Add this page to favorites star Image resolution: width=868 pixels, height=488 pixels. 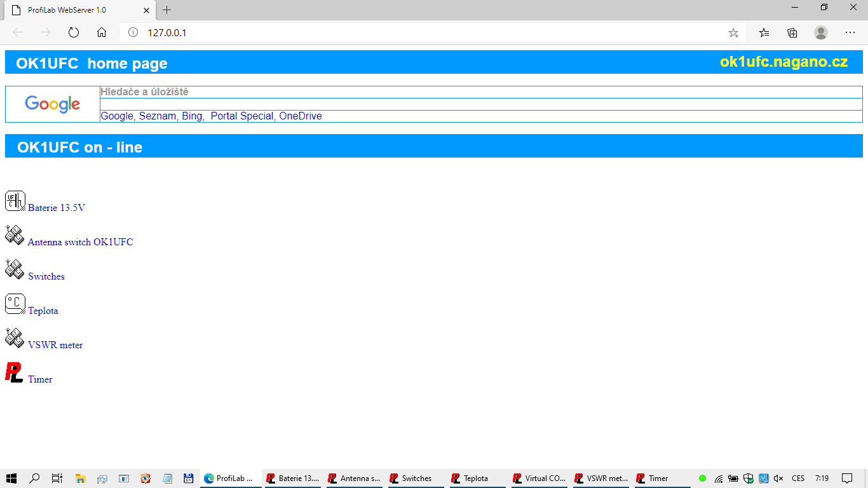pyautogui.click(x=733, y=32)
